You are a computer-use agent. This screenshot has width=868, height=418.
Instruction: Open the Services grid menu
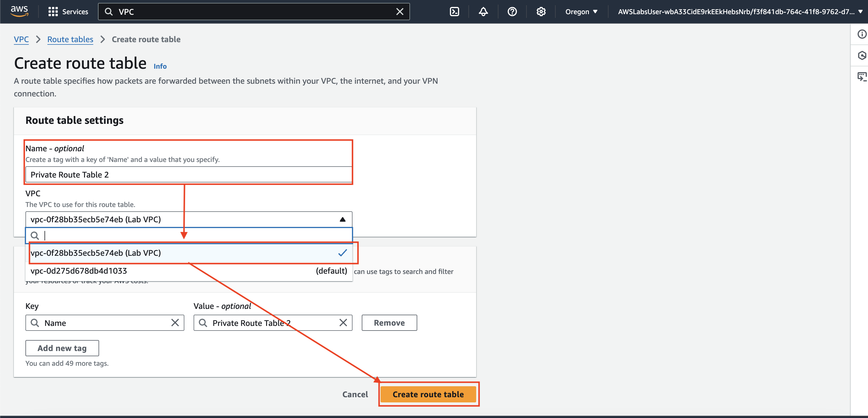(x=68, y=12)
